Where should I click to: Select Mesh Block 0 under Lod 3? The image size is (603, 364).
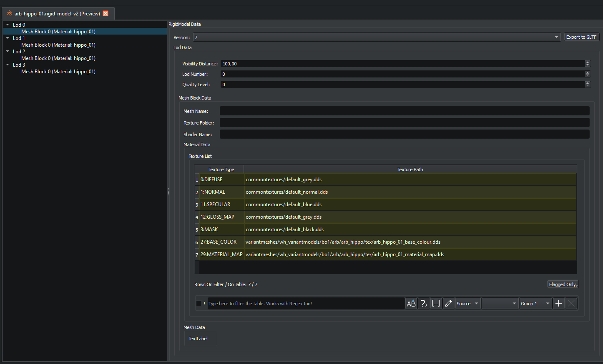pos(58,71)
